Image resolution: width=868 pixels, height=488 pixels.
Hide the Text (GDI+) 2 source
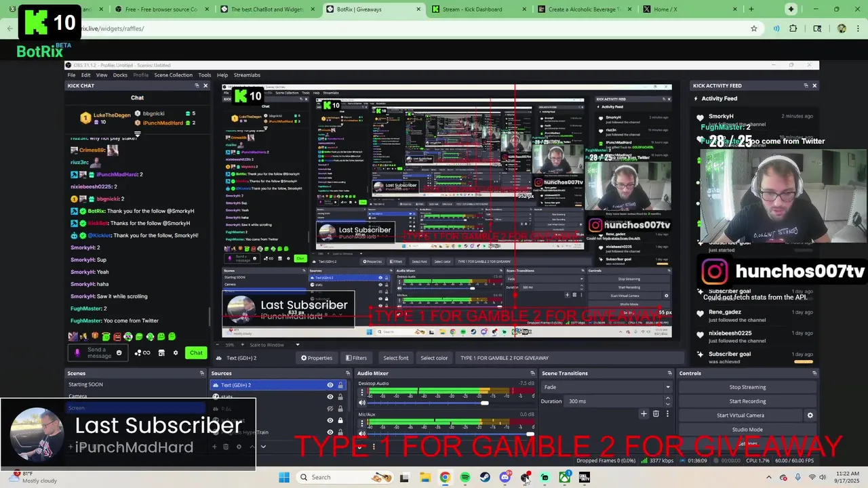330,385
